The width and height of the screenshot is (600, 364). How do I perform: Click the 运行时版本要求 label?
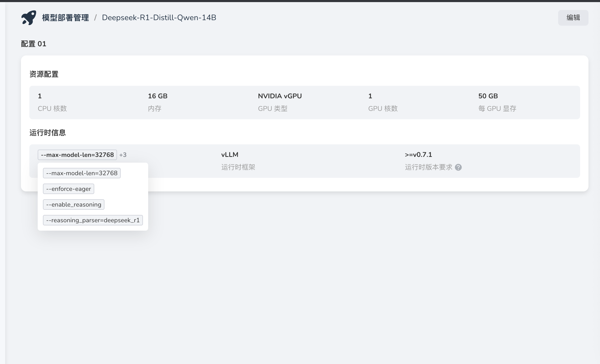[429, 167]
